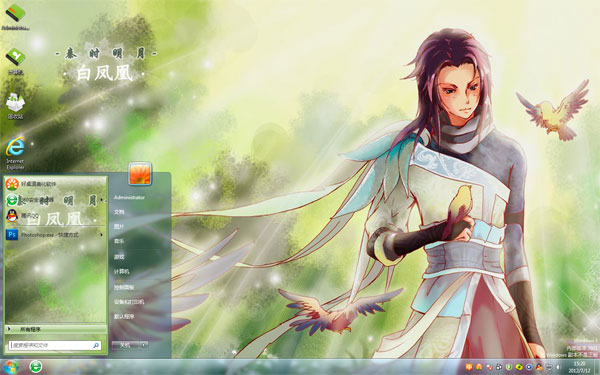The height and width of the screenshot is (375, 600).
Task: Launch 360 Secure Browser from Start menu
Action: pos(55,200)
